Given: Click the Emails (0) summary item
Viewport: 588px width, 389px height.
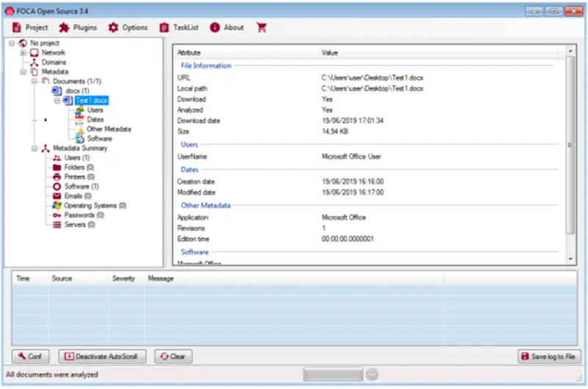Looking at the screenshot, I should (78, 196).
